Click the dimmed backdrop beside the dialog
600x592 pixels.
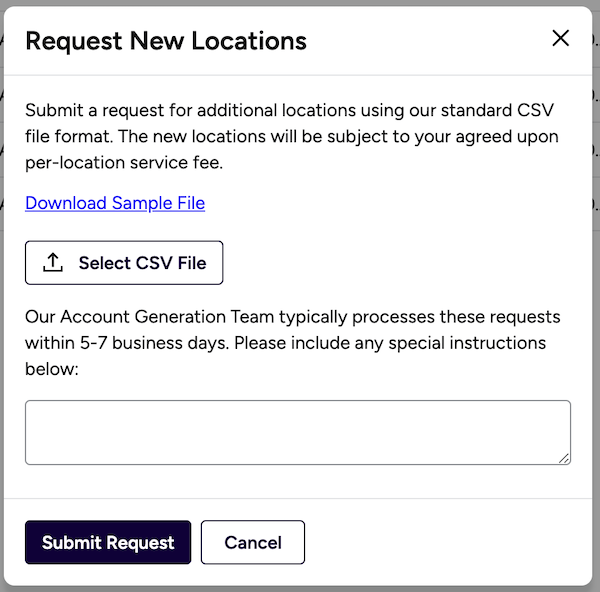596,306
